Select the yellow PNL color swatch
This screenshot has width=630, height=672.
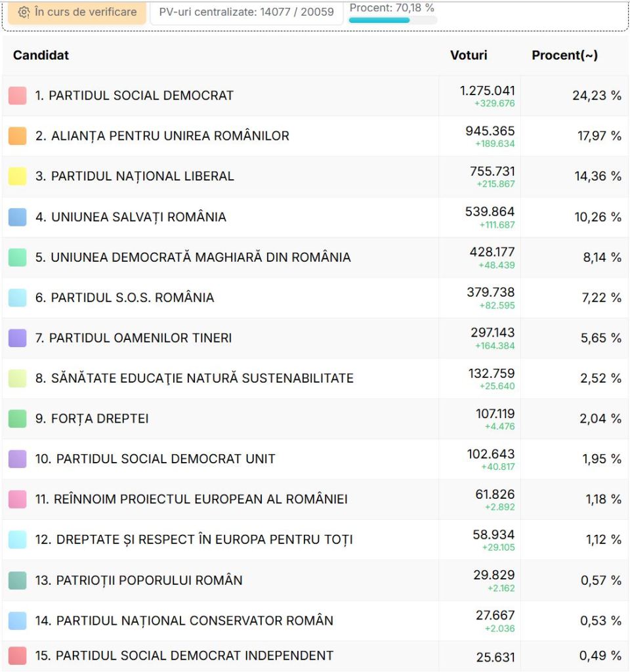tap(17, 176)
